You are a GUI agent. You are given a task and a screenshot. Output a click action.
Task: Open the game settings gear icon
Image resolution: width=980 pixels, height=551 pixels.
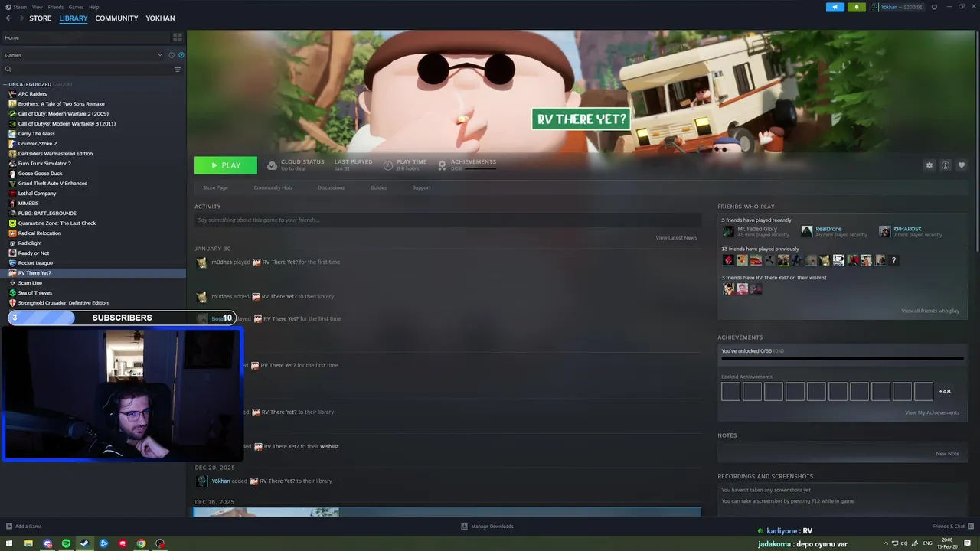coord(929,165)
